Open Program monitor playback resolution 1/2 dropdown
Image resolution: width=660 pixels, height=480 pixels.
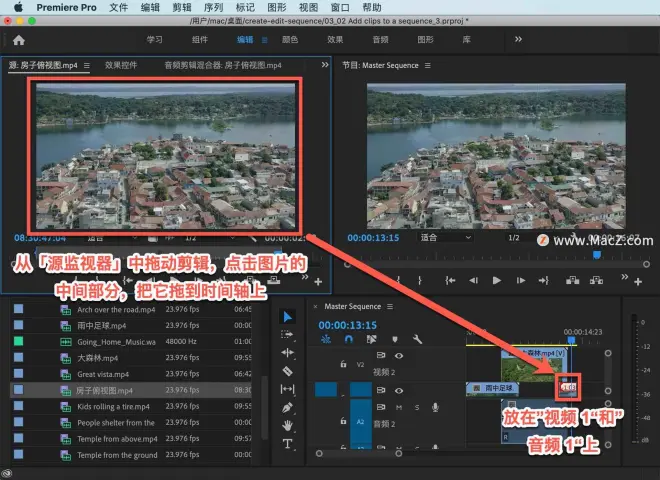514,237
